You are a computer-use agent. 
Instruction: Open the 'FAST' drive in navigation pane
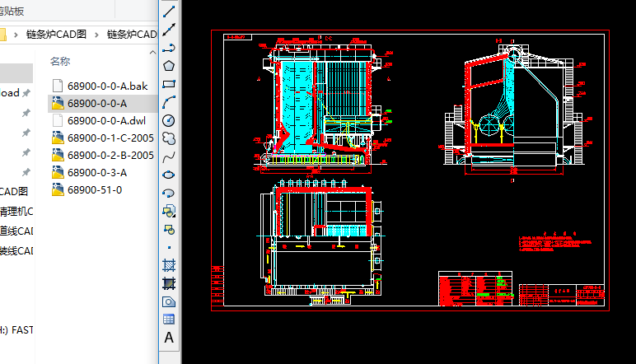[16, 330]
